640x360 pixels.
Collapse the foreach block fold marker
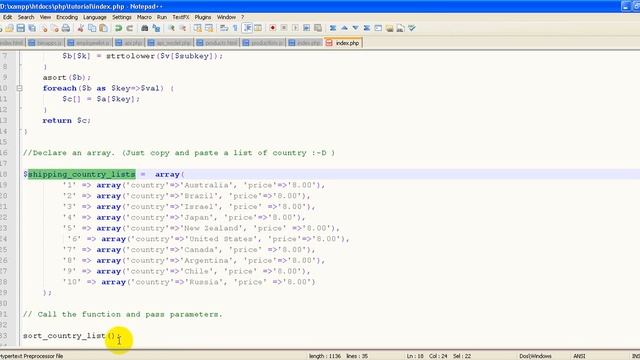(x=19, y=88)
